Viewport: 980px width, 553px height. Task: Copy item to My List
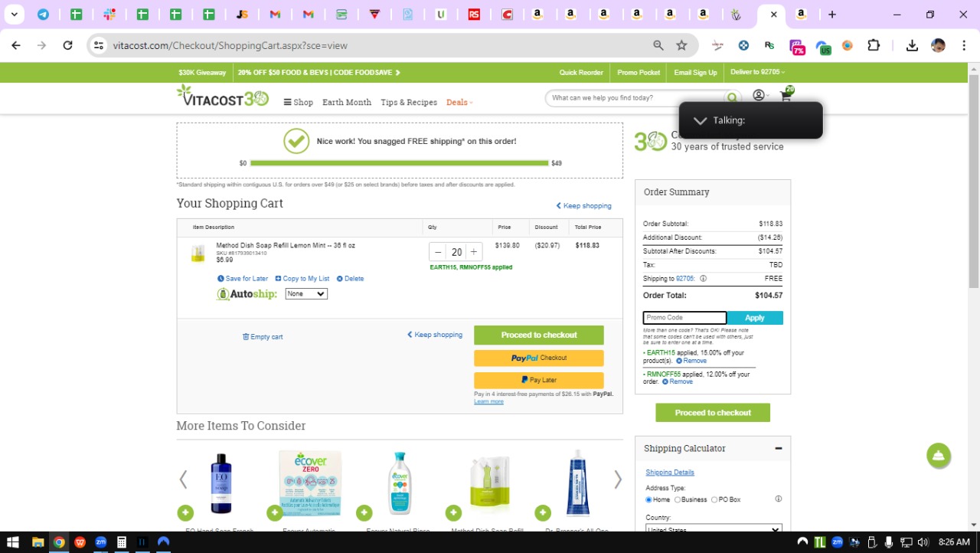[x=302, y=279]
